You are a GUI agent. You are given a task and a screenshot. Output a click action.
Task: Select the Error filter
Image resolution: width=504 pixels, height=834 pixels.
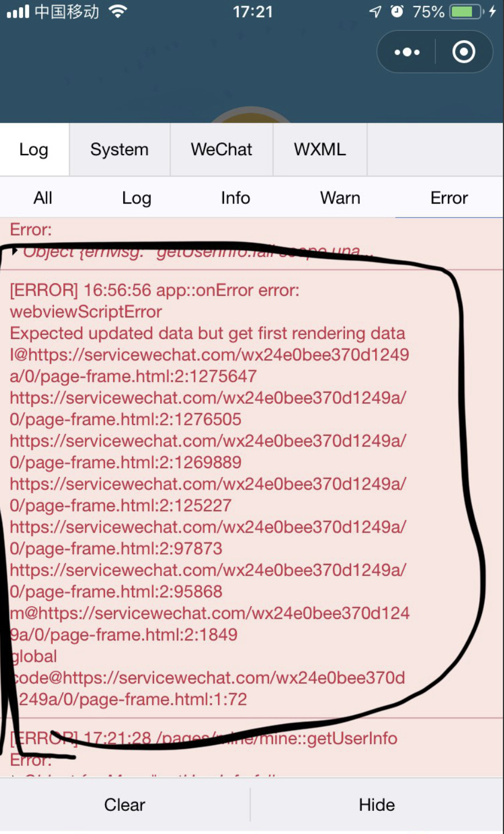coord(449,198)
